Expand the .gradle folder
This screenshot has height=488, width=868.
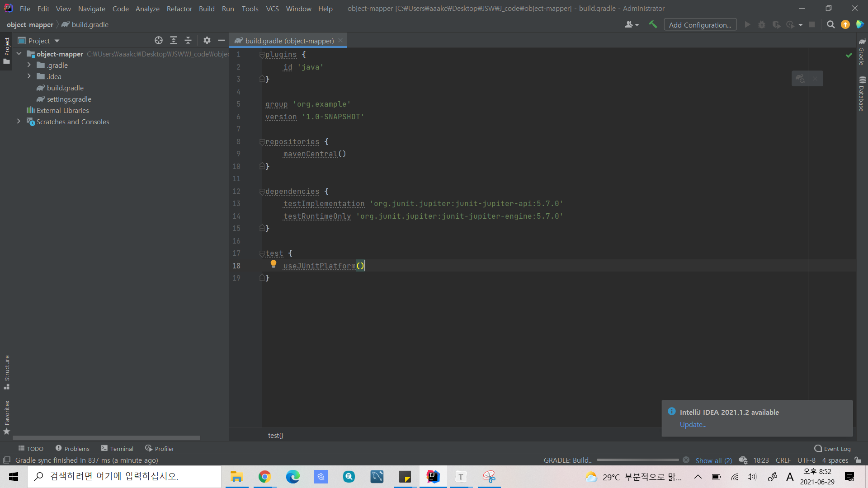click(x=29, y=65)
